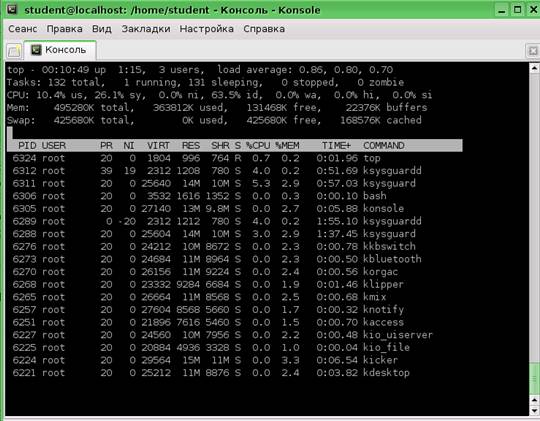Click PID 6312 in the process list
The image size is (540, 421).
coord(24,171)
